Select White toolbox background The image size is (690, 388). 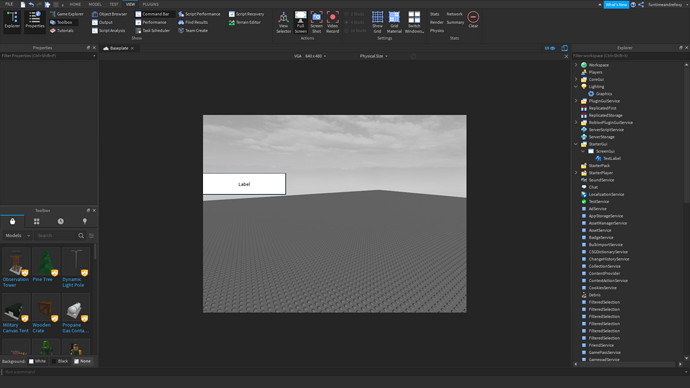coord(37,361)
